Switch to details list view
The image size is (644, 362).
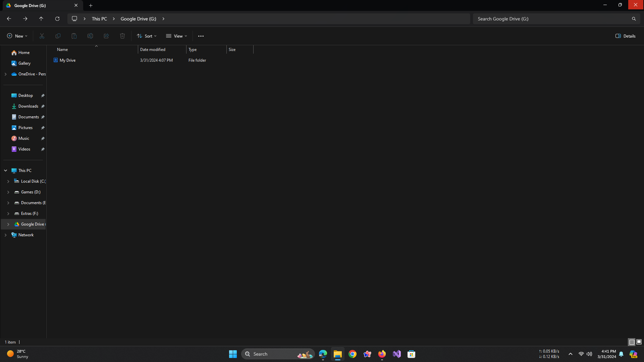click(x=632, y=342)
